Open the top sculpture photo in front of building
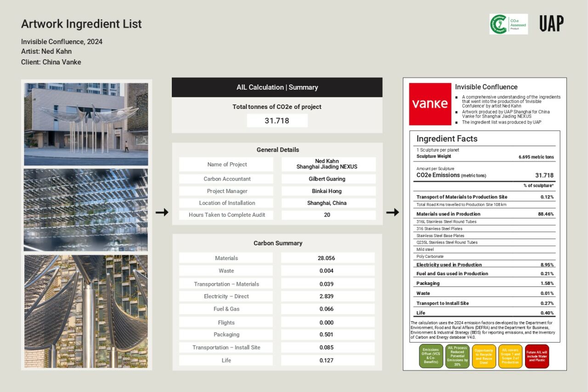The width and height of the screenshot is (588, 392). click(86, 124)
